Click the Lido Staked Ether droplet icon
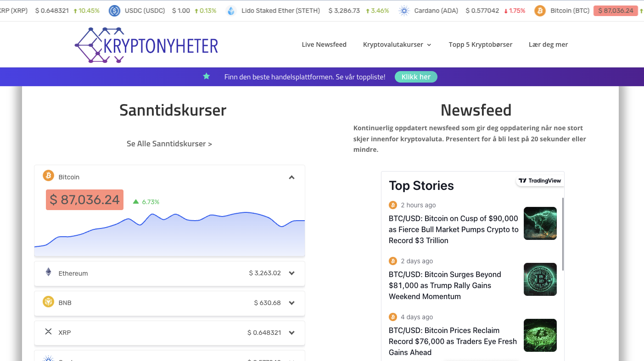 click(x=231, y=11)
